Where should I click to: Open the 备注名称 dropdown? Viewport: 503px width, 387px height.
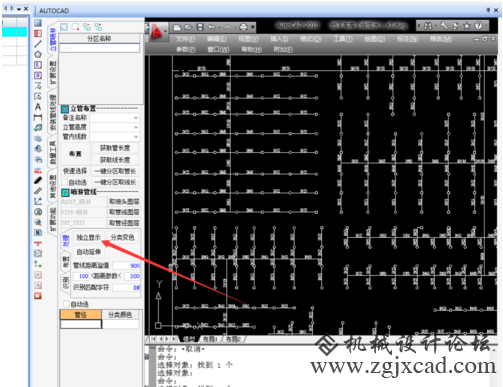114,118
